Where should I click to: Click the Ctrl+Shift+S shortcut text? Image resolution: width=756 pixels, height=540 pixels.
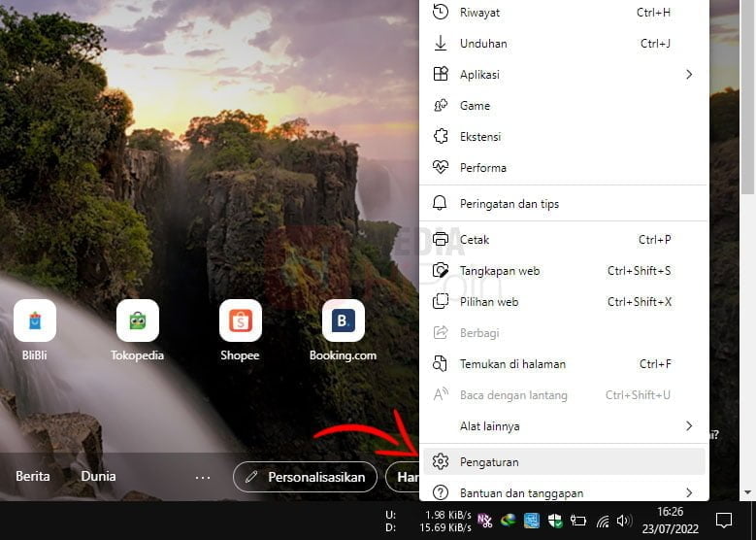pos(639,270)
